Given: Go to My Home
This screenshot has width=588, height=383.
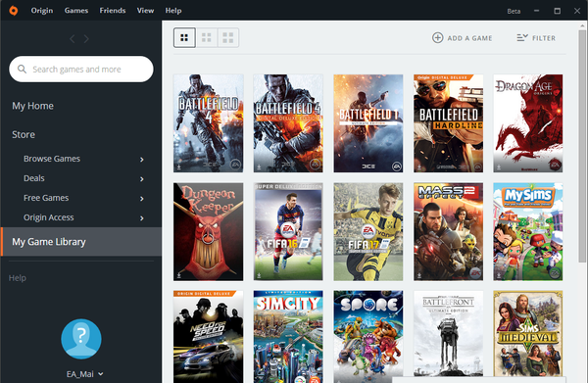Looking at the screenshot, I should point(32,106).
